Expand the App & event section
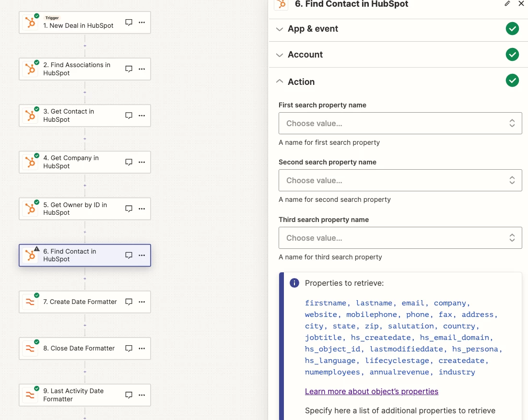The image size is (528, 420). coord(280,29)
